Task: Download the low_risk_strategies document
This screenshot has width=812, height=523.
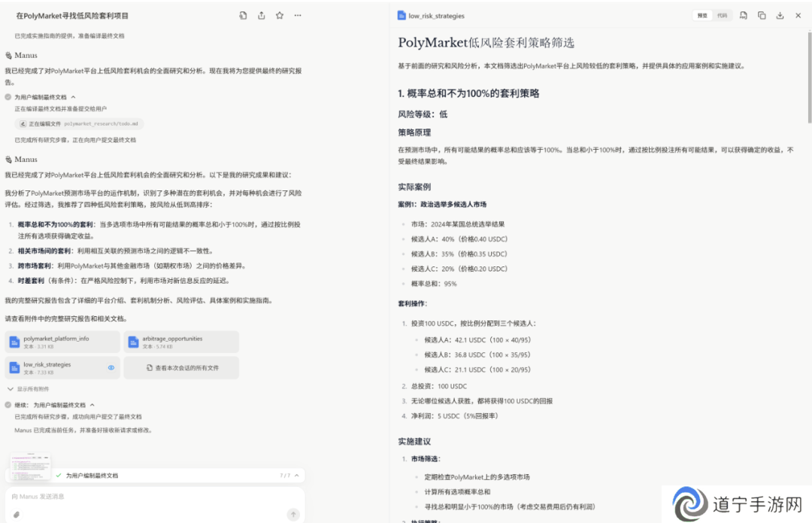Action: click(x=780, y=16)
